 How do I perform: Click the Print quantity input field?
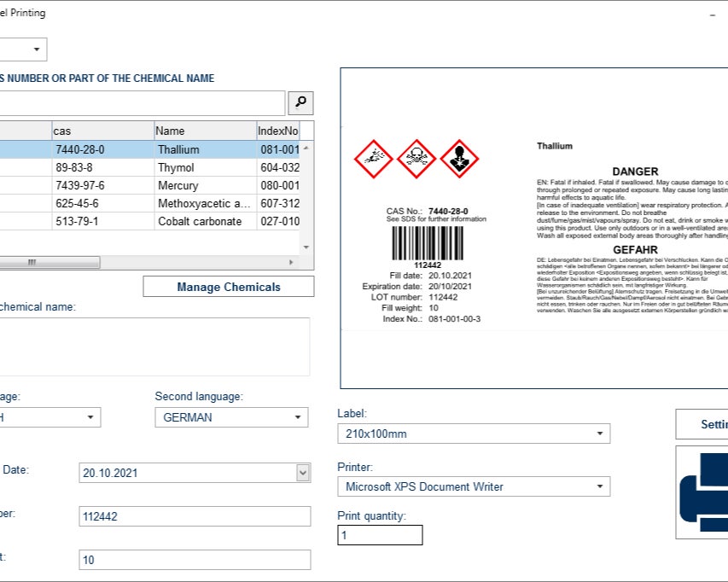coord(380,535)
